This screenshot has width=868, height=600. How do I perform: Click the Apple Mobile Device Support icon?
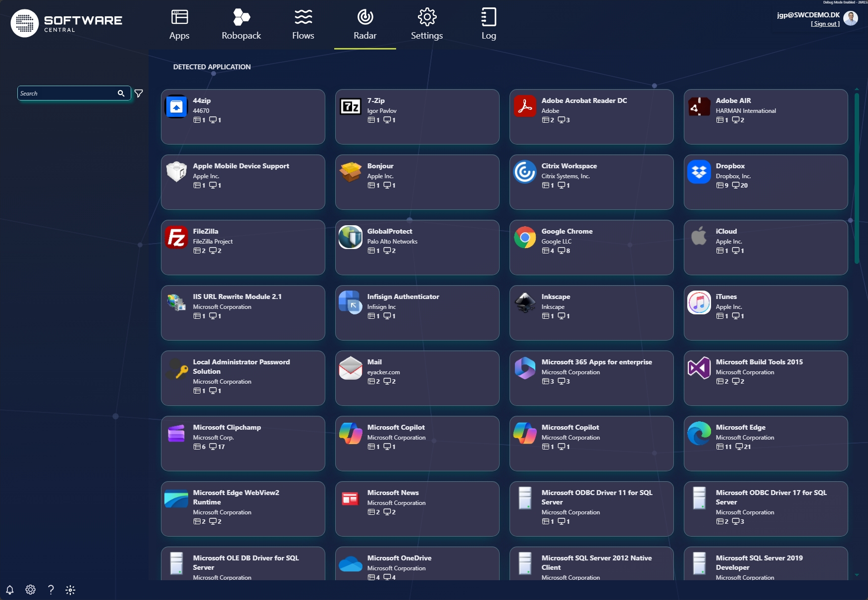click(176, 172)
